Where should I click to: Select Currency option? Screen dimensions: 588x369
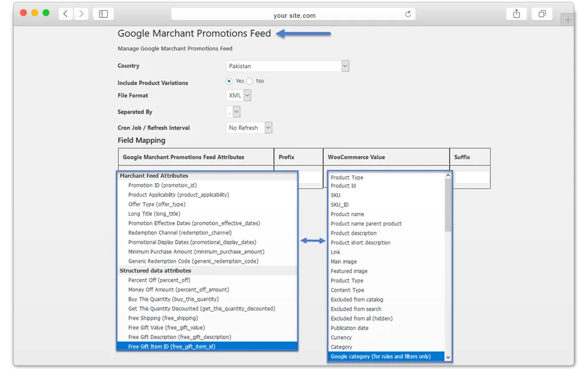click(386, 337)
